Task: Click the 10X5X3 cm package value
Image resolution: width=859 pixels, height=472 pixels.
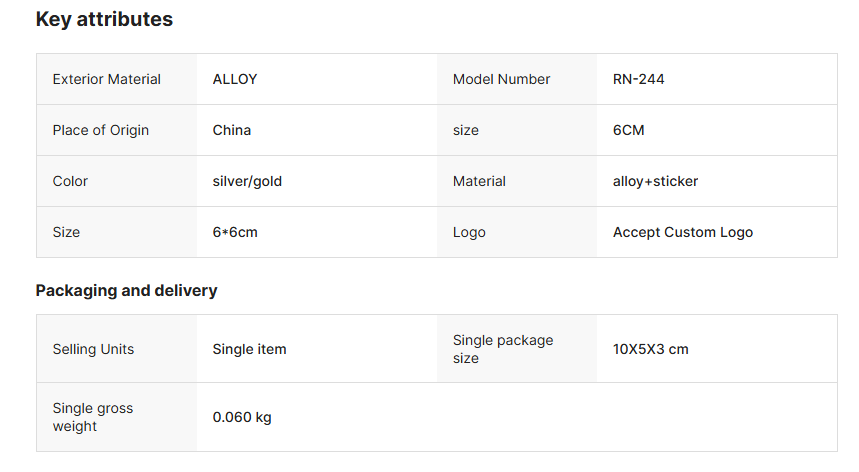Action: [x=651, y=349]
